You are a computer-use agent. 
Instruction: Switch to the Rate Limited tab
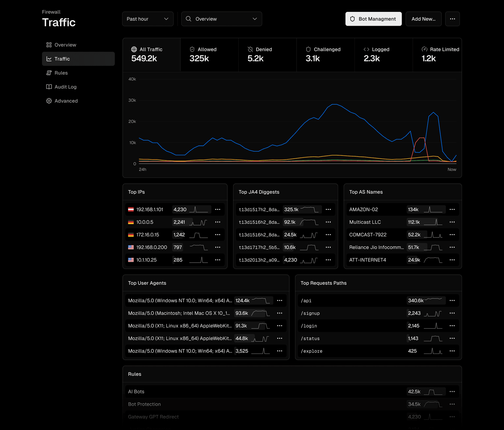(437, 55)
